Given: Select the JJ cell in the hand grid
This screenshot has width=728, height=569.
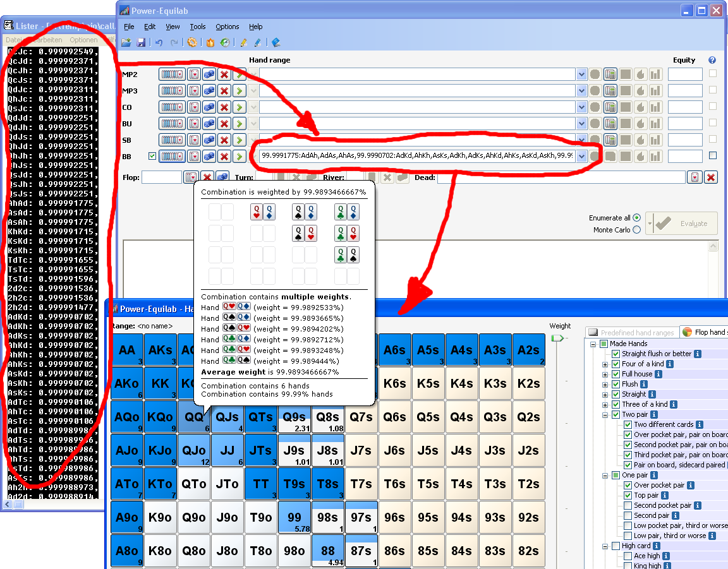Looking at the screenshot, I should [227, 450].
